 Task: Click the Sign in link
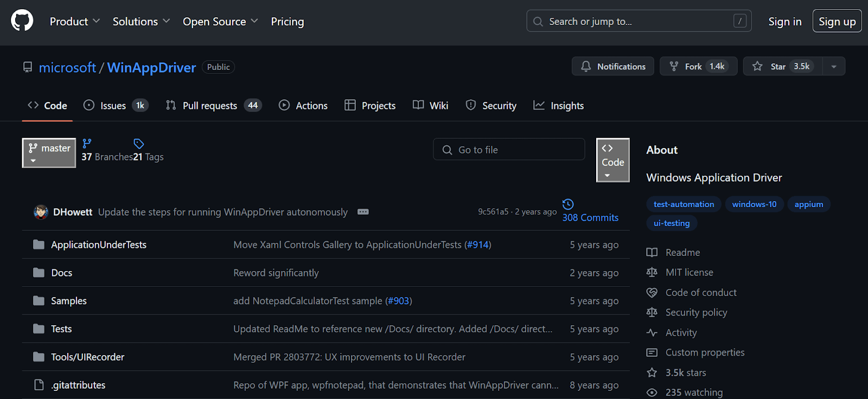(x=785, y=22)
